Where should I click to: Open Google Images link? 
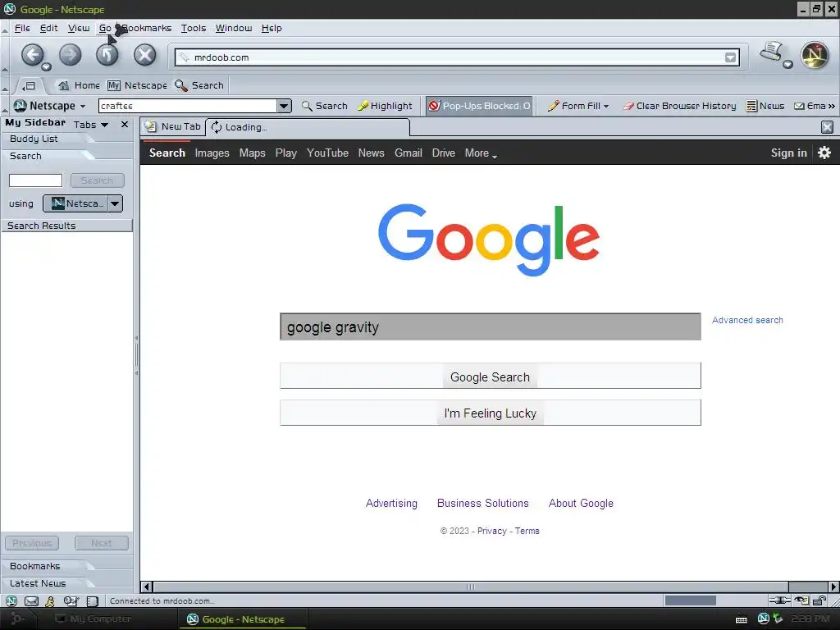[212, 153]
